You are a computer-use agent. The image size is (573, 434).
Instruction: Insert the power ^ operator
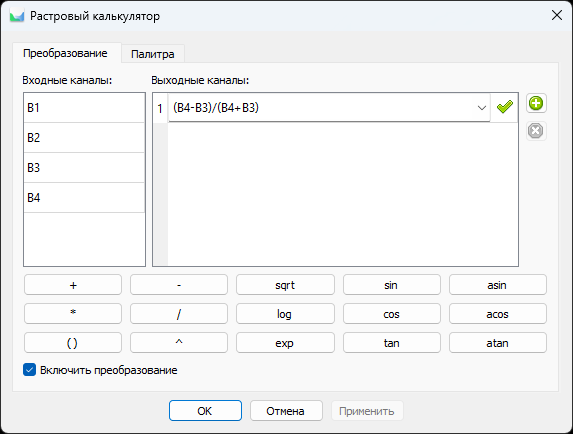pos(179,343)
